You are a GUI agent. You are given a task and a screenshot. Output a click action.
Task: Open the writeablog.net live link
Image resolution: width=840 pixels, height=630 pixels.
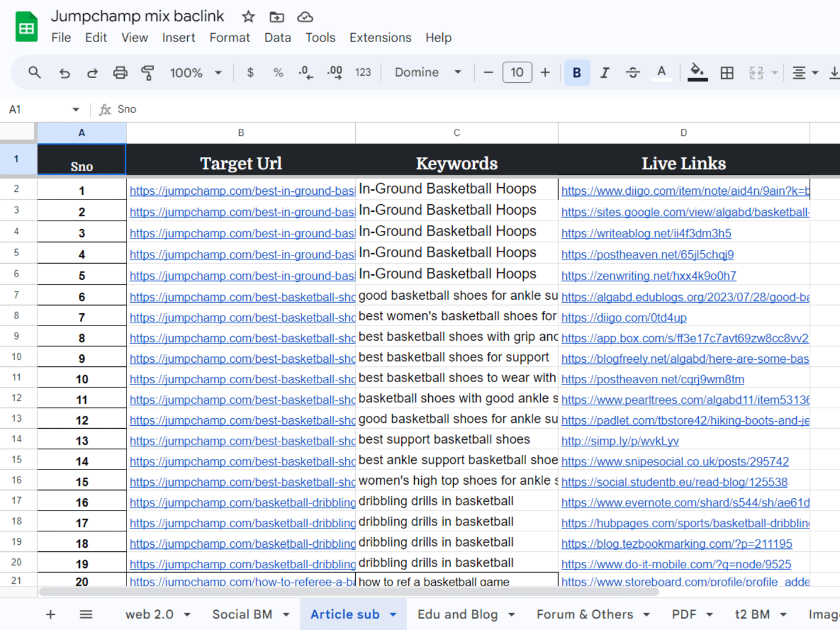pyautogui.click(x=646, y=233)
